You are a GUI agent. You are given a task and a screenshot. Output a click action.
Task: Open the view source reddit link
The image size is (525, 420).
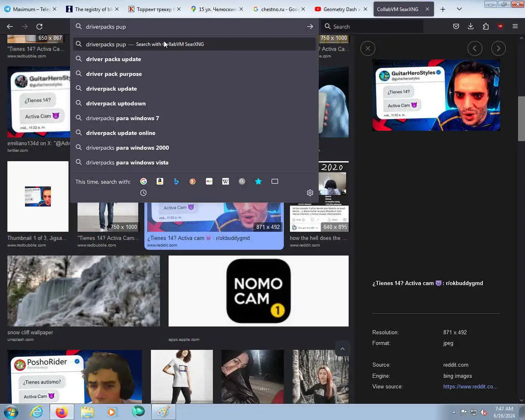470,386
